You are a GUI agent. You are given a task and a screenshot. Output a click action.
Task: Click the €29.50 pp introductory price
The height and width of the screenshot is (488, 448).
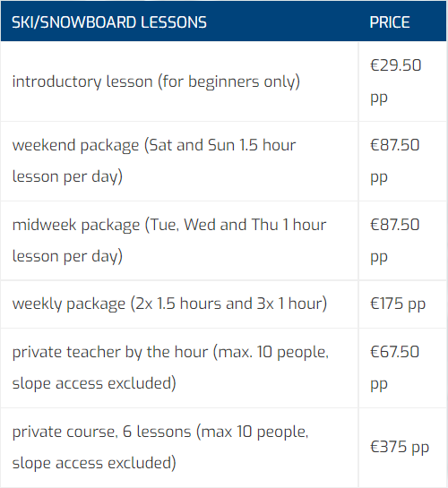click(395, 81)
